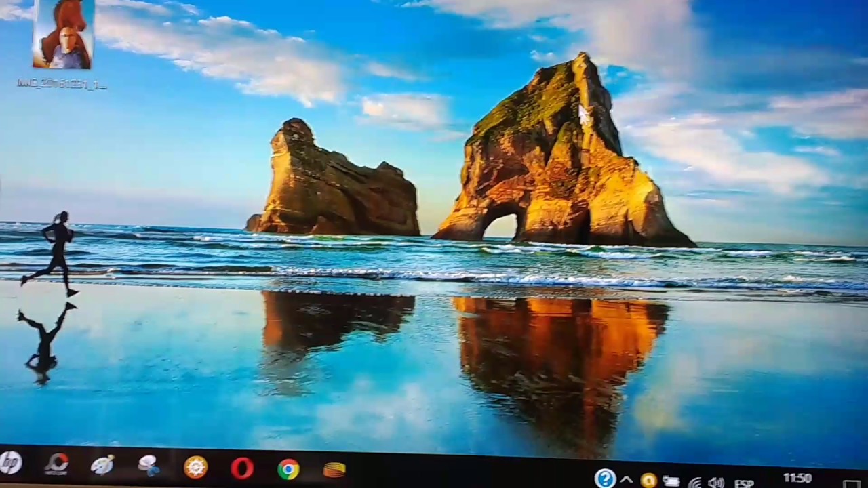Open the white and blue taskbar app
This screenshot has width=868, height=488.
coord(149,465)
